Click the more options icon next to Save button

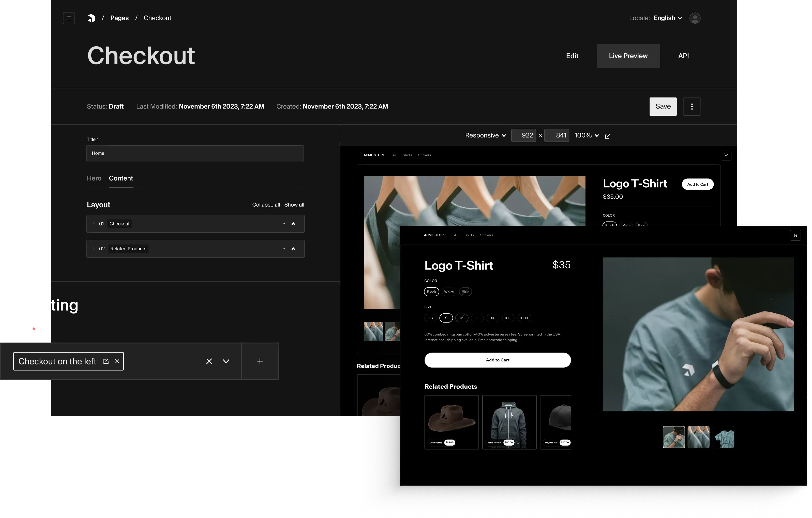tap(692, 106)
